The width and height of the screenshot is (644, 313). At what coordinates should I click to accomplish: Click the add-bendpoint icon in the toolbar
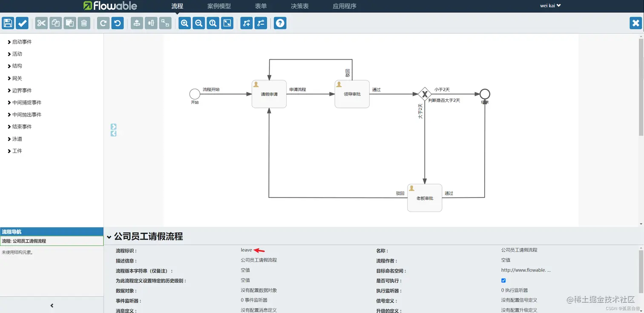click(246, 23)
